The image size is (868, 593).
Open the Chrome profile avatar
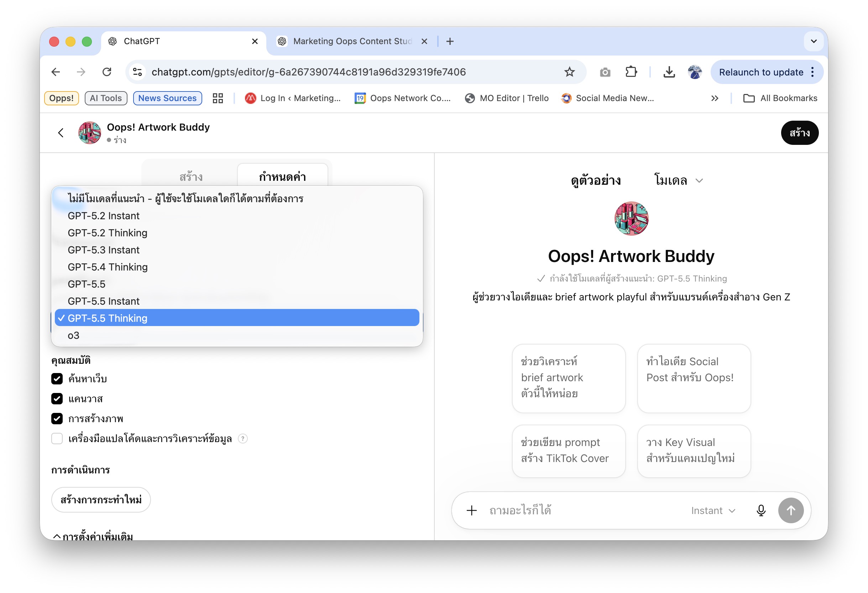tap(695, 72)
